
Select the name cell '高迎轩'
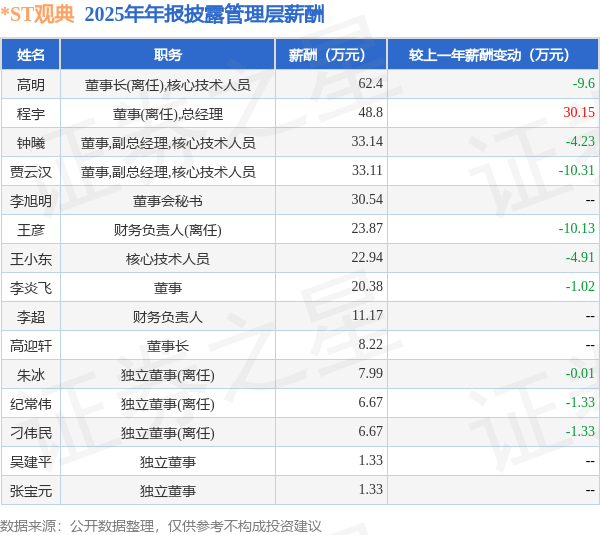click(x=31, y=346)
